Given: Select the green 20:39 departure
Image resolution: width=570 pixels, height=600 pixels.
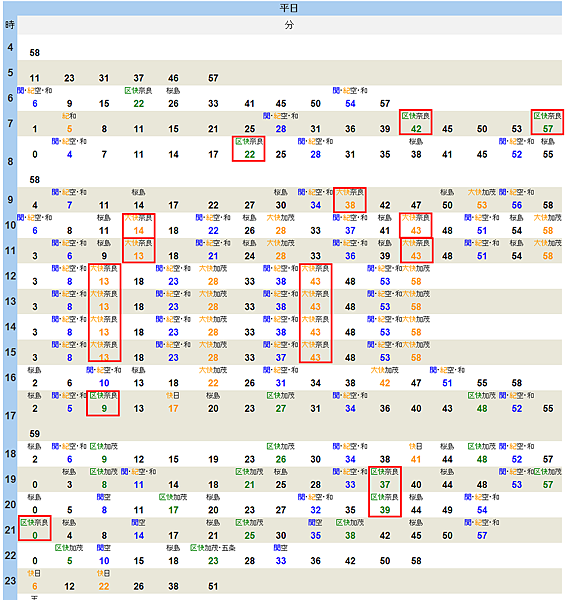Looking at the screenshot, I should (x=385, y=510).
